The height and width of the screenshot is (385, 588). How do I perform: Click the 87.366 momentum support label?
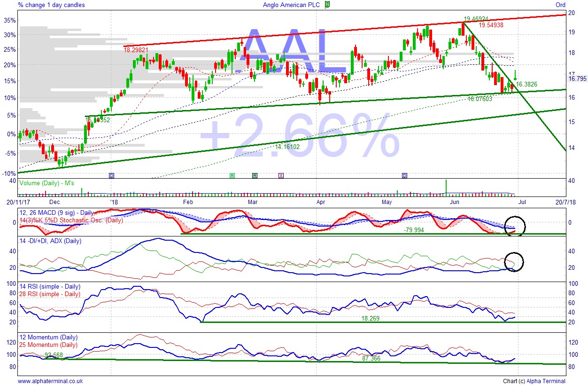(x=371, y=358)
